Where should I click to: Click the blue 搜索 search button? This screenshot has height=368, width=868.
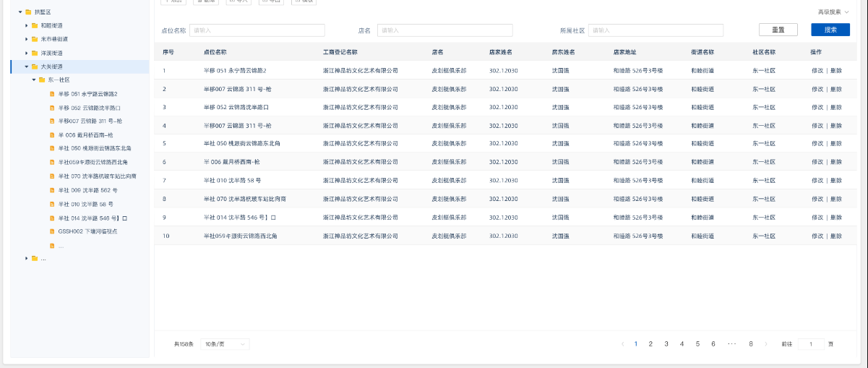(830, 30)
